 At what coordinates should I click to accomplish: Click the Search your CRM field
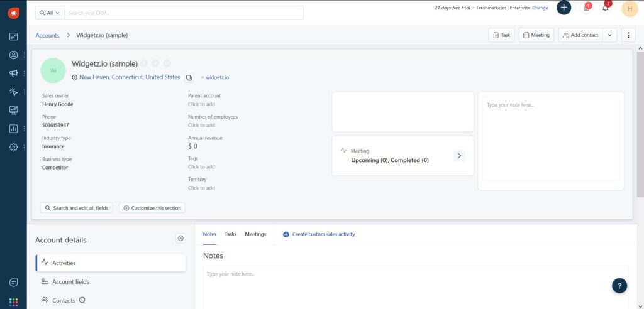click(x=184, y=13)
